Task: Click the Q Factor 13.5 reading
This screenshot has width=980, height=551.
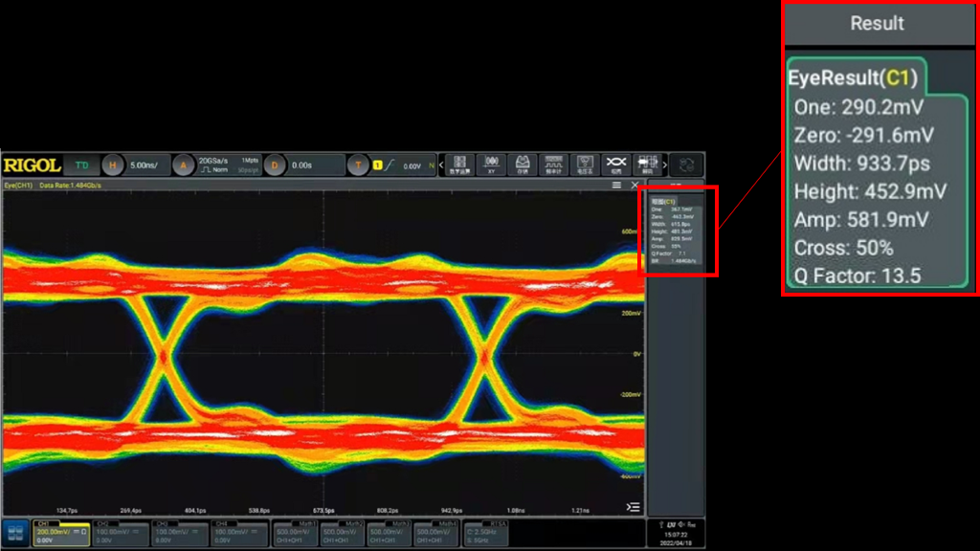Action: point(857,275)
